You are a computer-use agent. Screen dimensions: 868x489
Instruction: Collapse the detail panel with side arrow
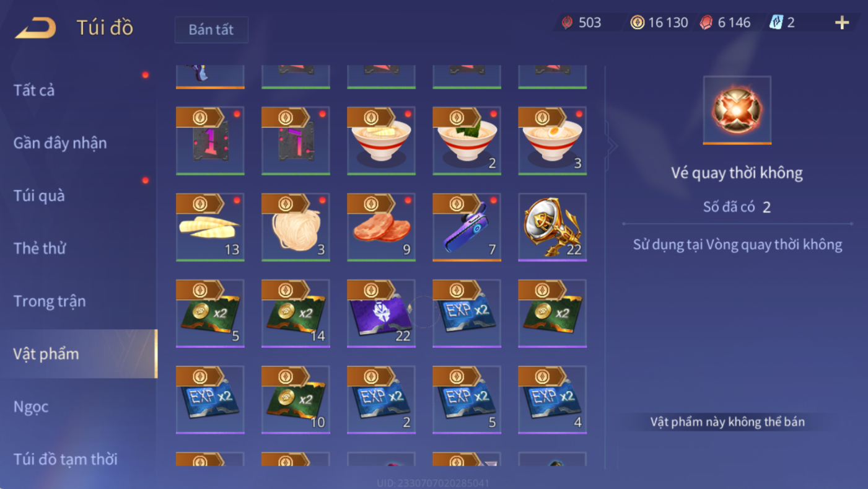(x=612, y=146)
